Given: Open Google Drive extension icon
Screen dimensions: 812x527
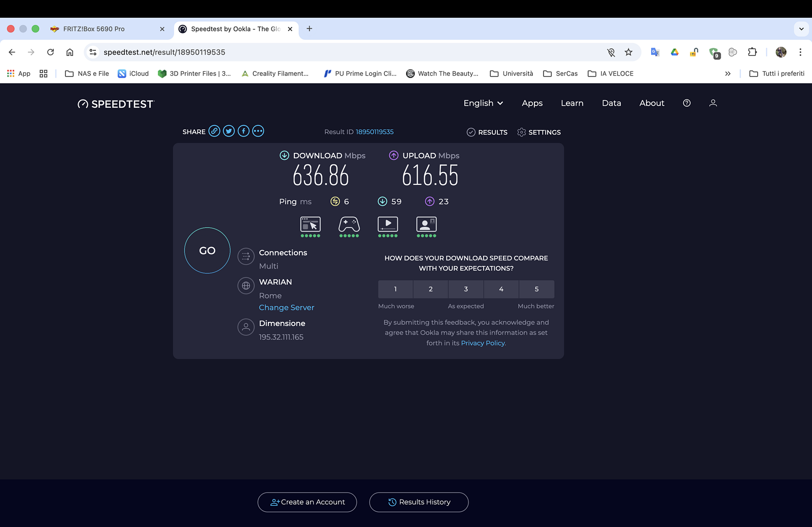Looking at the screenshot, I should [x=674, y=52].
